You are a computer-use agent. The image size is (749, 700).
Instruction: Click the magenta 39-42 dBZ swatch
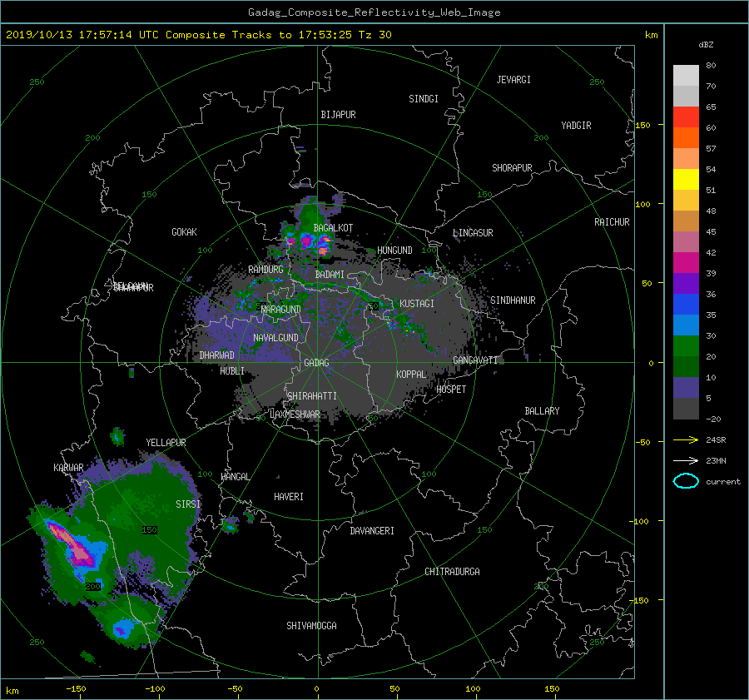686,263
